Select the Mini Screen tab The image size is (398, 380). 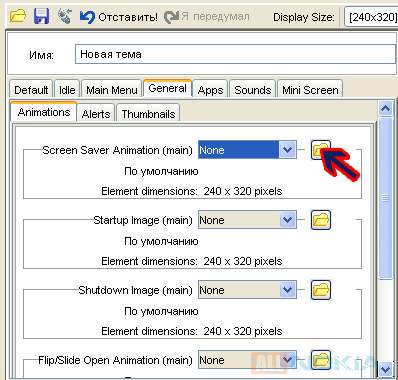[310, 89]
